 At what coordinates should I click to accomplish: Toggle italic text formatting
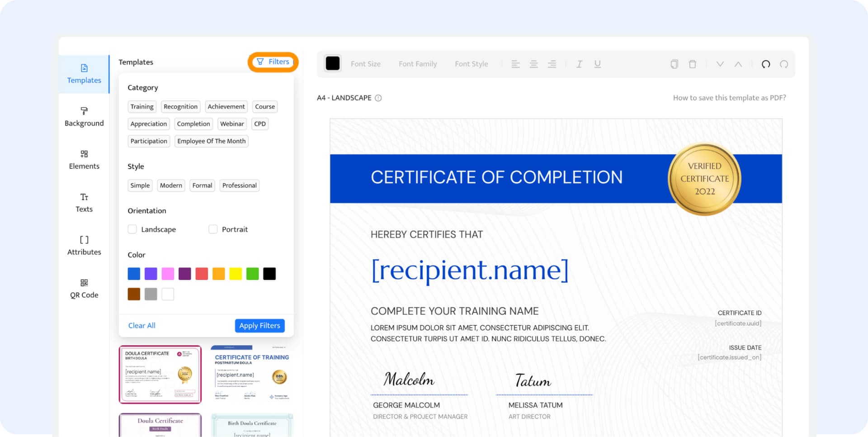[579, 64]
